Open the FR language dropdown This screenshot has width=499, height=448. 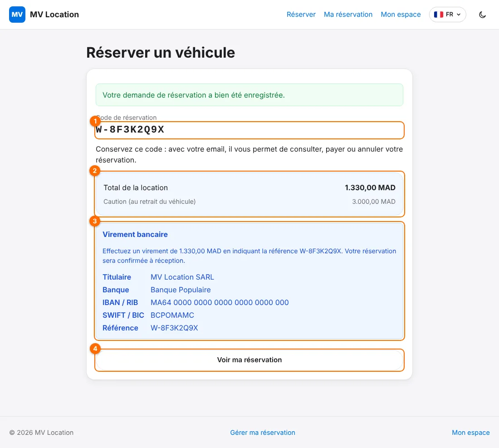click(447, 15)
